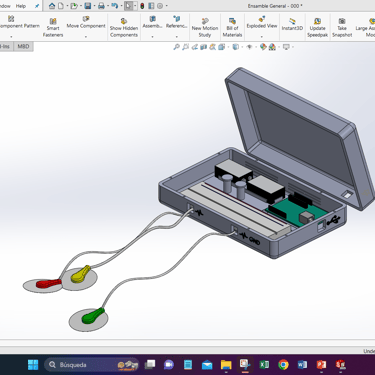
Task: Open PowerPoint from the taskbar
Action: click(321, 365)
